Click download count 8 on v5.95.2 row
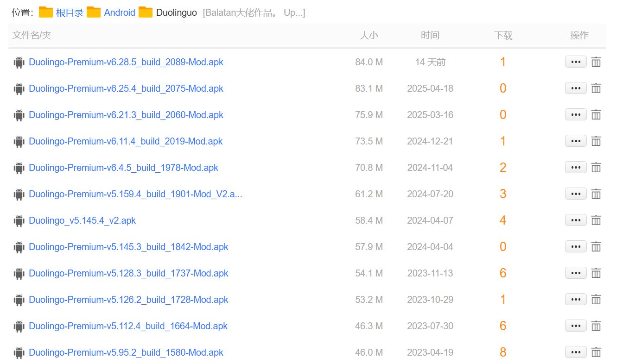Viewport: 623px width, 364px height. 503,352
